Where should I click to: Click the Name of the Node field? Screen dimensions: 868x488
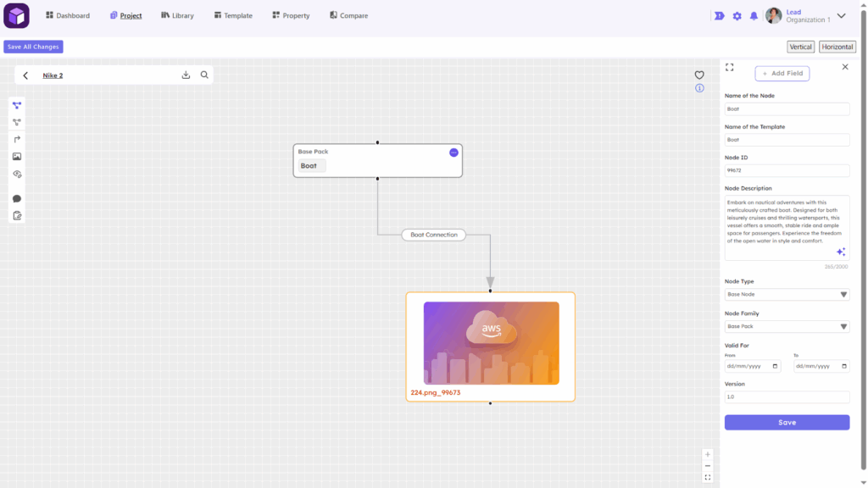pyautogui.click(x=787, y=109)
